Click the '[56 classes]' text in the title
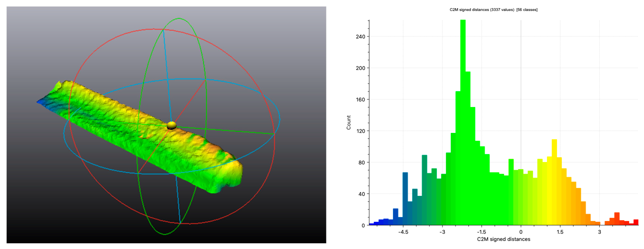Screen dimensions: 644x249 point(527,10)
